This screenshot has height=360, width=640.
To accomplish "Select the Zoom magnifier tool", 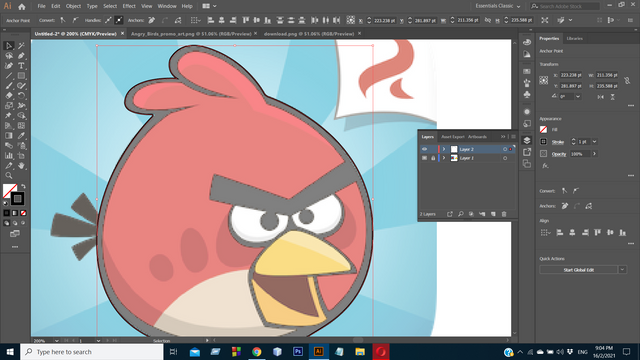I will (x=9, y=176).
